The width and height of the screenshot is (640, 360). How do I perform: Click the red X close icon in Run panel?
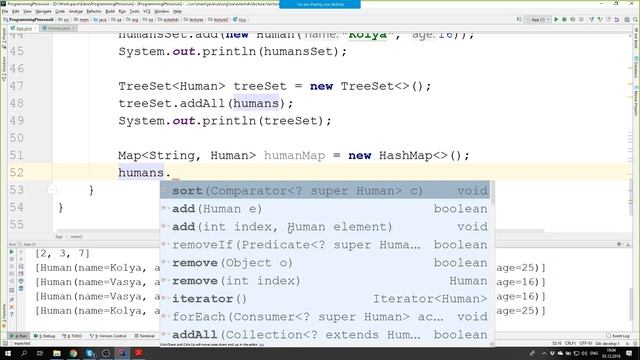coord(11,307)
